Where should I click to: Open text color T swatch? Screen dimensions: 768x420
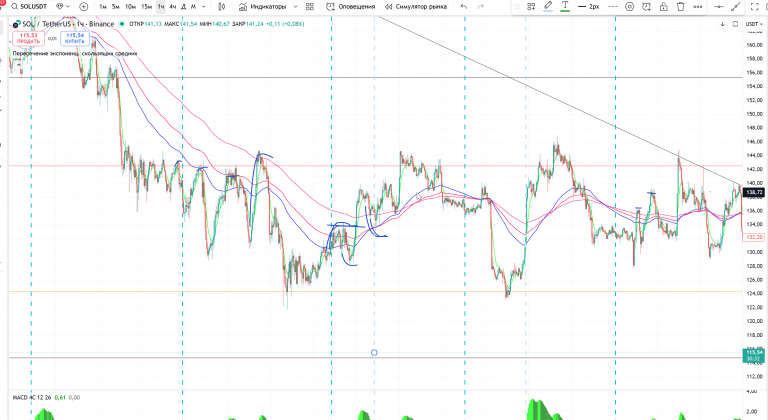click(x=565, y=6)
